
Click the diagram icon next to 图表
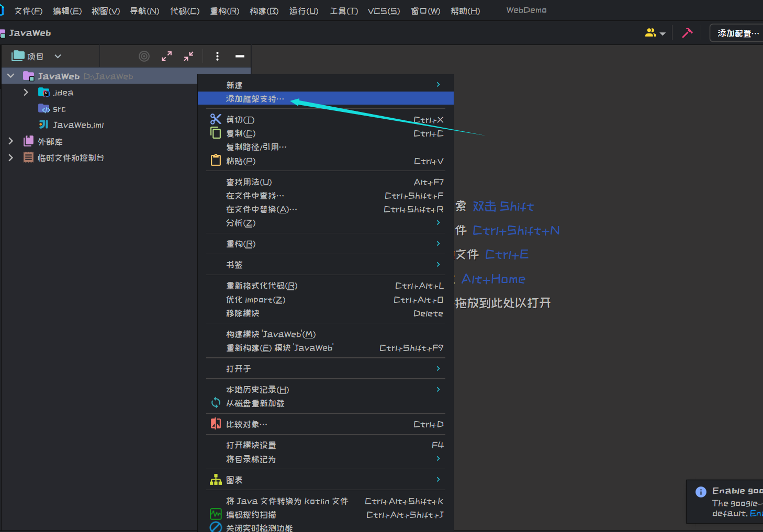[x=216, y=479]
